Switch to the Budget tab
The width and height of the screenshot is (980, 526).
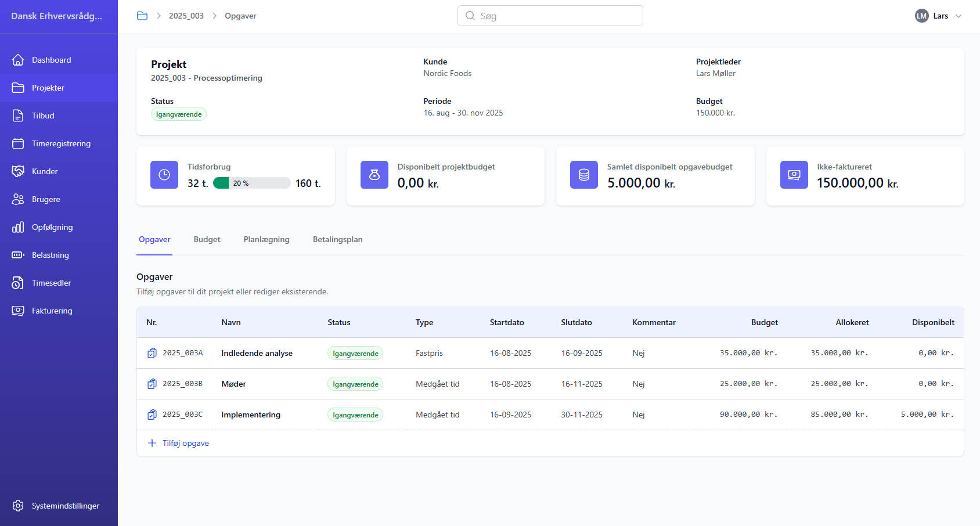(207, 239)
